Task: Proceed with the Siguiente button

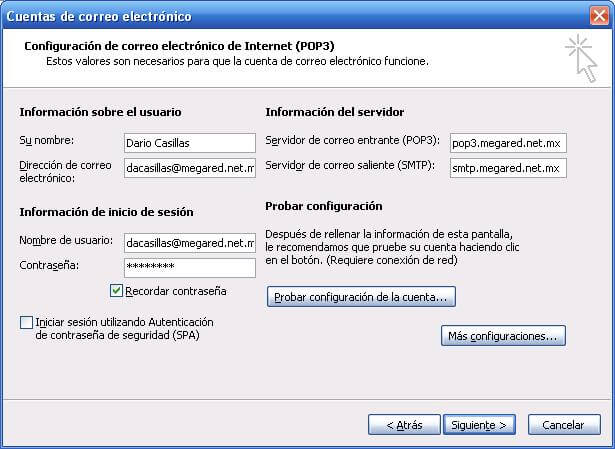Action: (479, 425)
